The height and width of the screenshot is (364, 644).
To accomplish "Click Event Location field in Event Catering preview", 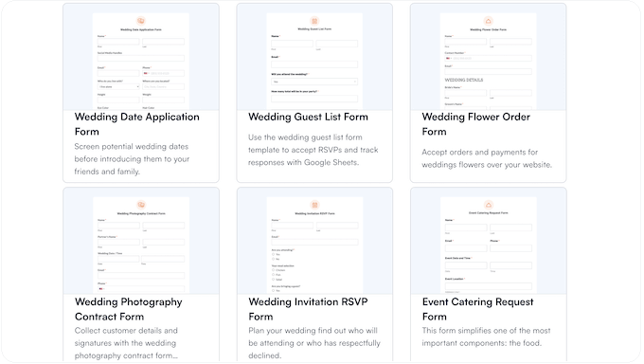I will (x=489, y=286).
